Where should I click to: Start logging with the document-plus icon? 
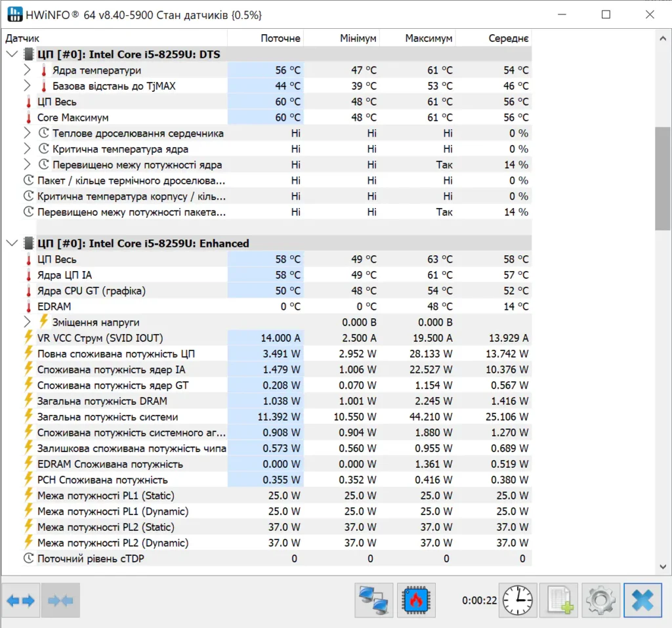click(x=559, y=600)
